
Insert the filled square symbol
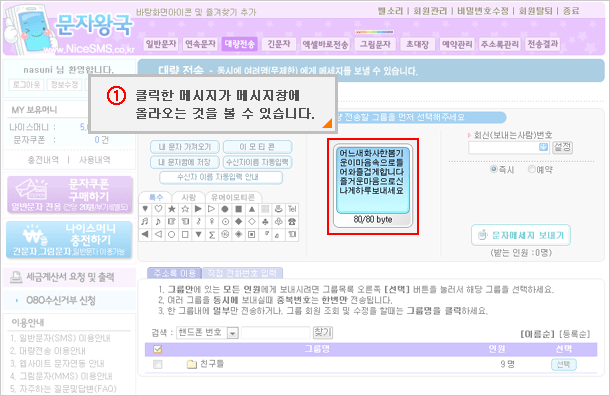pos(238,209)
